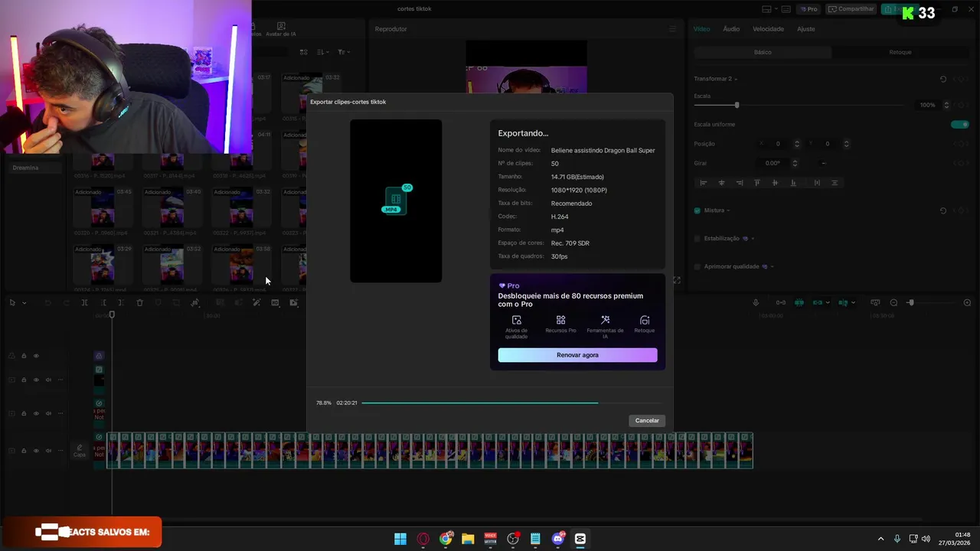Toggle visibility eye on the top timeline track

pyautogui.click(x=36, y=356)
